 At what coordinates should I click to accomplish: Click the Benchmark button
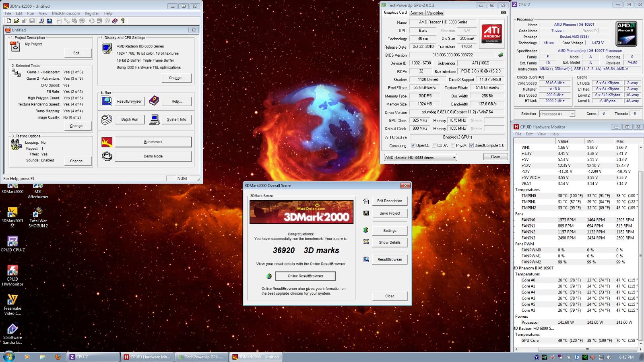click(x=153, y=142)
